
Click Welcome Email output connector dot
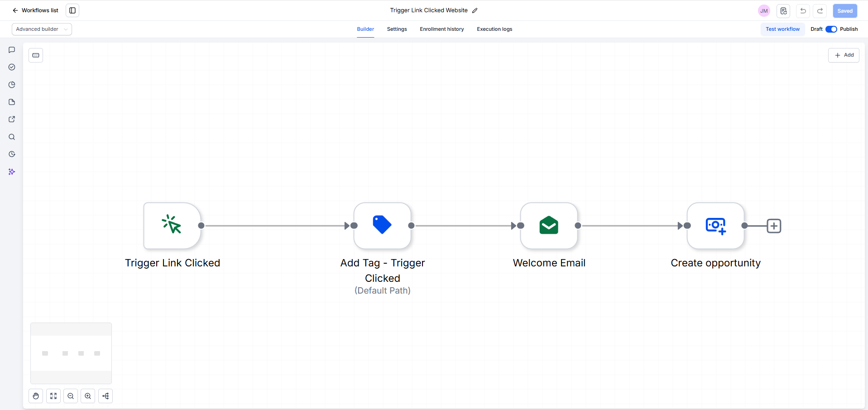click(x=578, y=226)
